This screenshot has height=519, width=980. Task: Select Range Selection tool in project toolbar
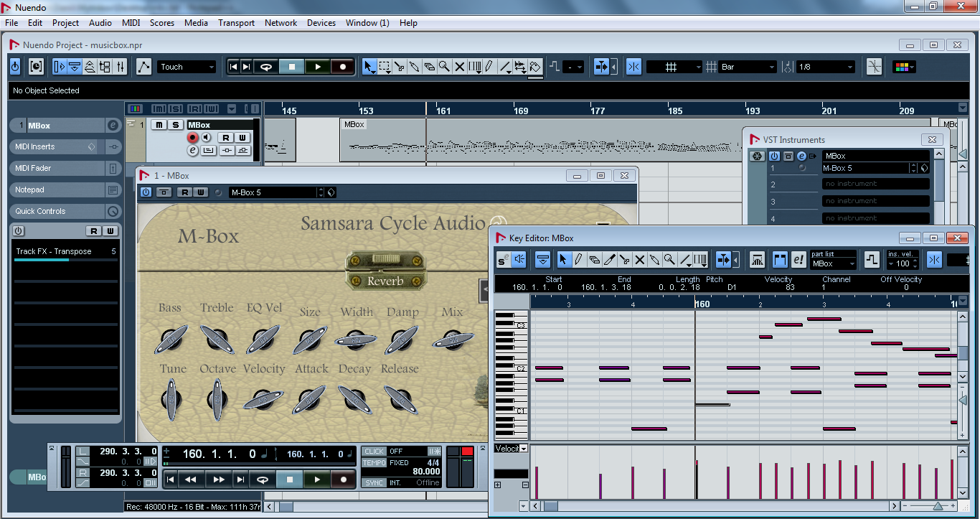(x=385, y=67)
